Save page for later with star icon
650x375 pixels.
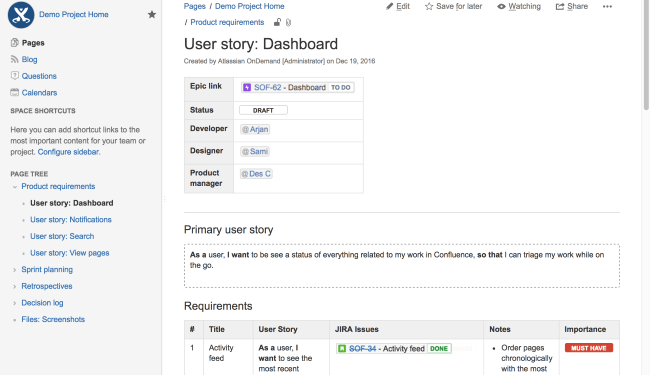pyautogui.click(x=429, y=6)
